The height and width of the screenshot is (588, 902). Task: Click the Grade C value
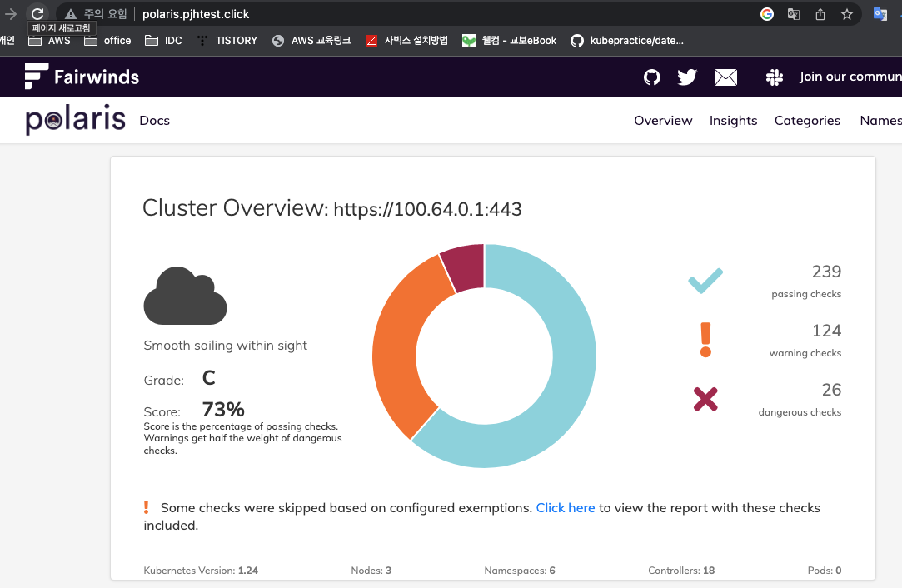click(209, 378)
